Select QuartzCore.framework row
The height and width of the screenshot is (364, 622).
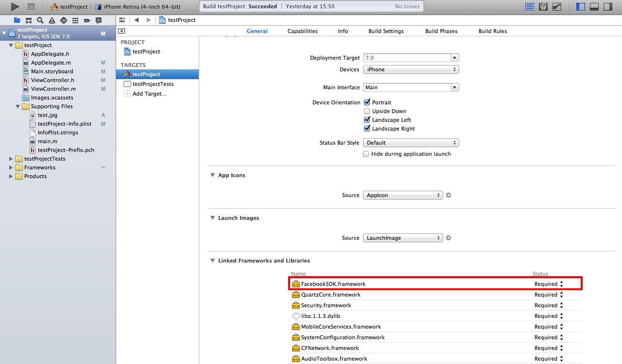pos(436,295)
